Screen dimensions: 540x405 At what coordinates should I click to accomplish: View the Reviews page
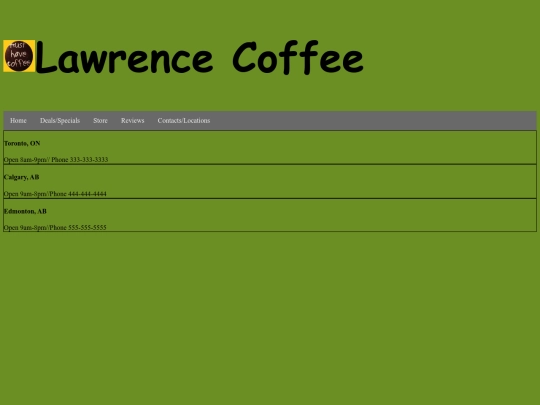pos(133,121)
